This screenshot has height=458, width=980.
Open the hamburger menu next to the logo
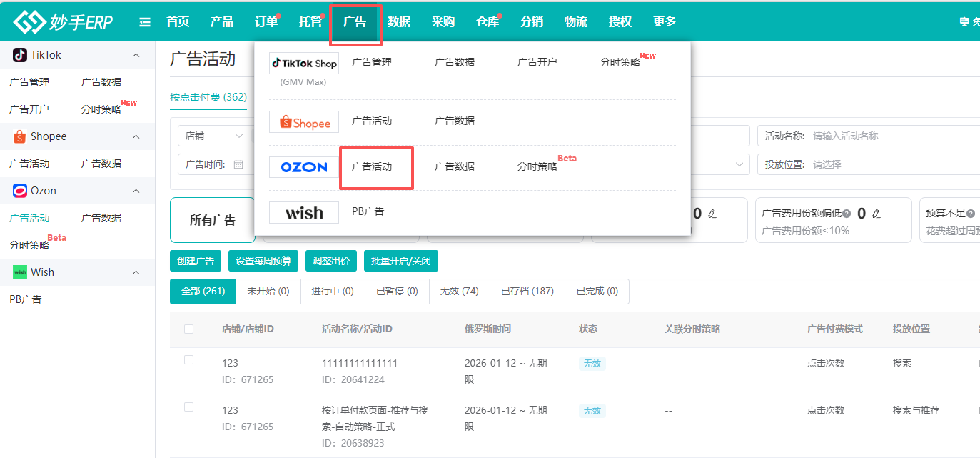coord(145,21)
